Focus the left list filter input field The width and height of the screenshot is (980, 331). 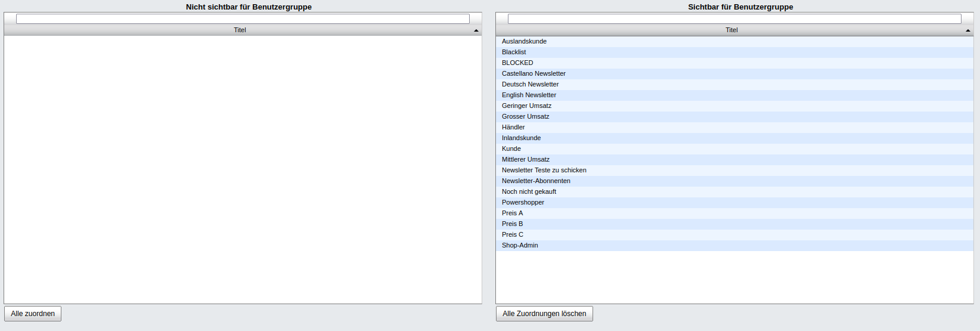(x=243, y=19)
